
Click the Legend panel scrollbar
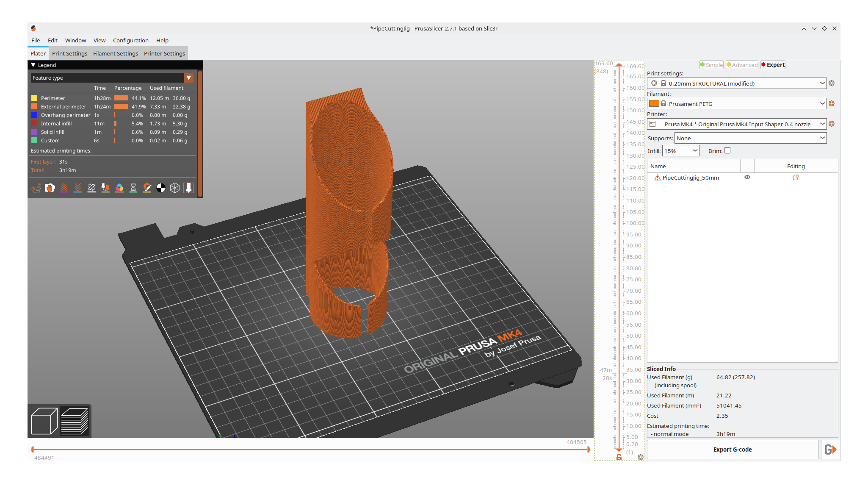[x=200, y=134]
